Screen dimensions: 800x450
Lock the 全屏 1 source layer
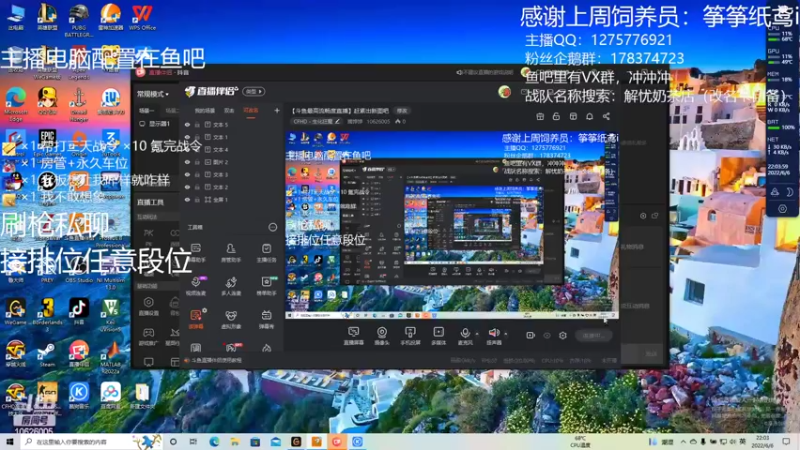coord(197,200)
